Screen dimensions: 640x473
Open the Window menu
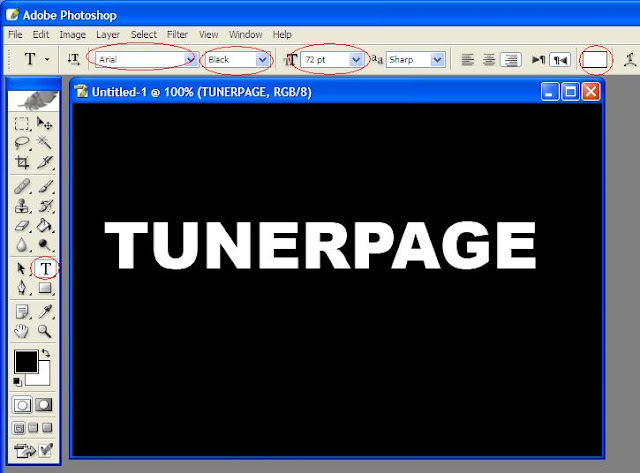pos(246,35)
